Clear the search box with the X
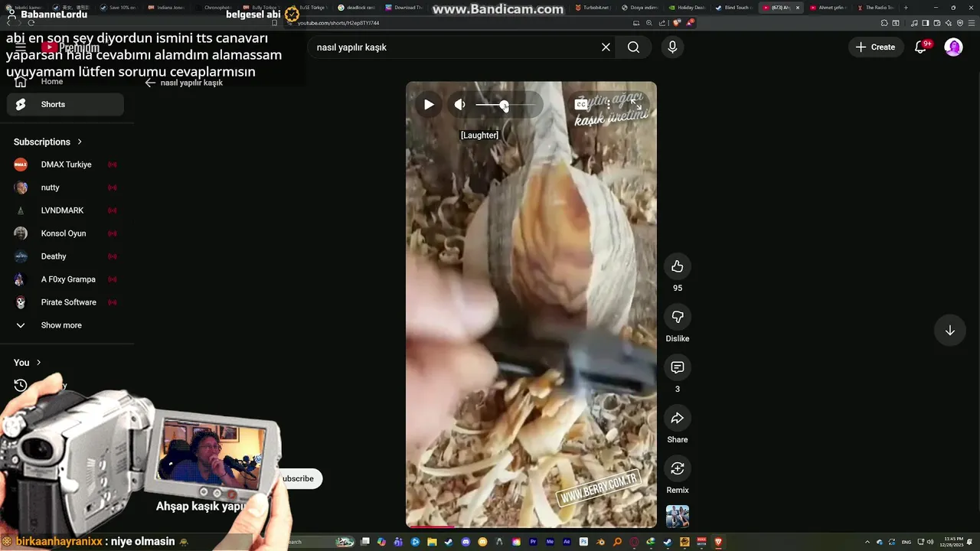 coord(606,47)
